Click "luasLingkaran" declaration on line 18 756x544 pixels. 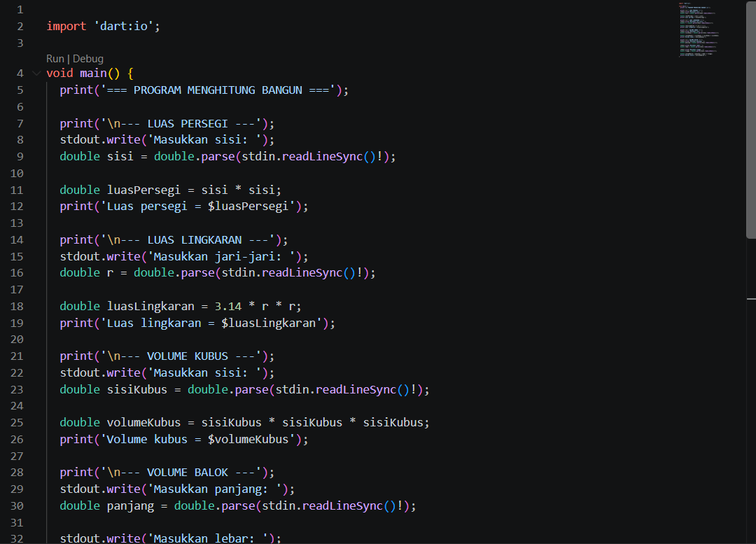pyautogui.click(x=150, y=307)
